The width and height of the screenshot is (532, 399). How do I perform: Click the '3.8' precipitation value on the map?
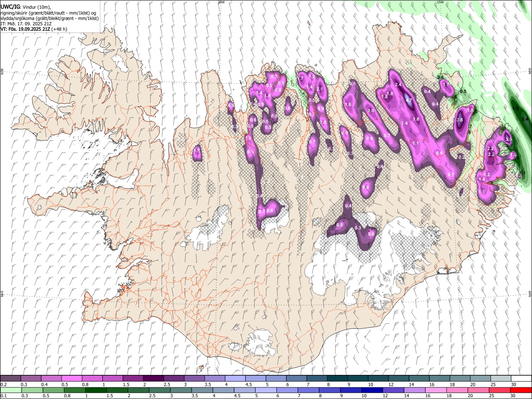click(460, 120)
